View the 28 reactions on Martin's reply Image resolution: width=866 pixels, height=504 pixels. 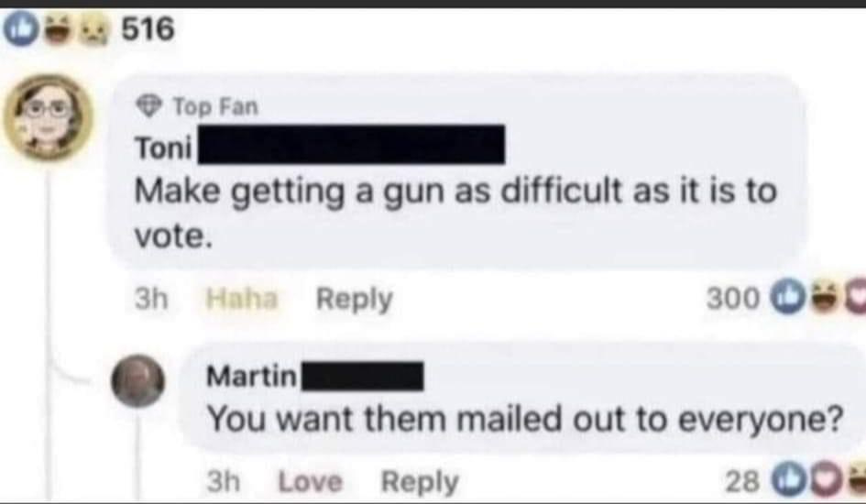tap(741, 481)
